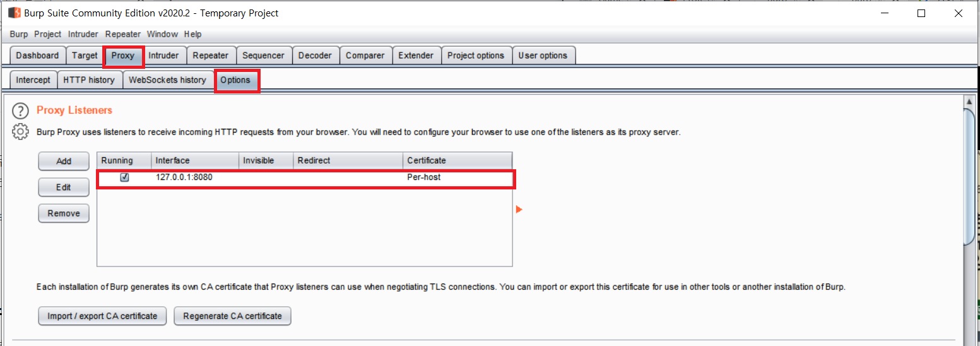Switch to the Dashboard tab
Viewport: 980px width, 346px height.
[x=37, y=56]
